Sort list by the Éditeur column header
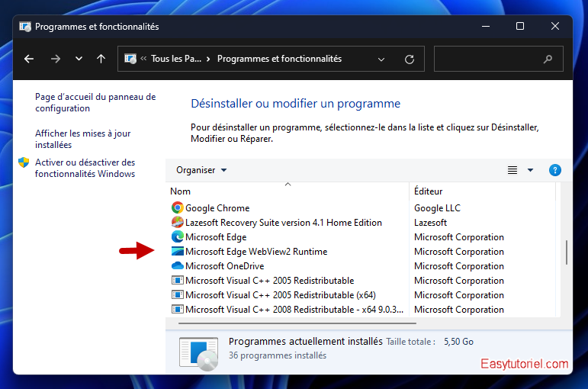Viewport: 588px width, 389px height. 482,191
